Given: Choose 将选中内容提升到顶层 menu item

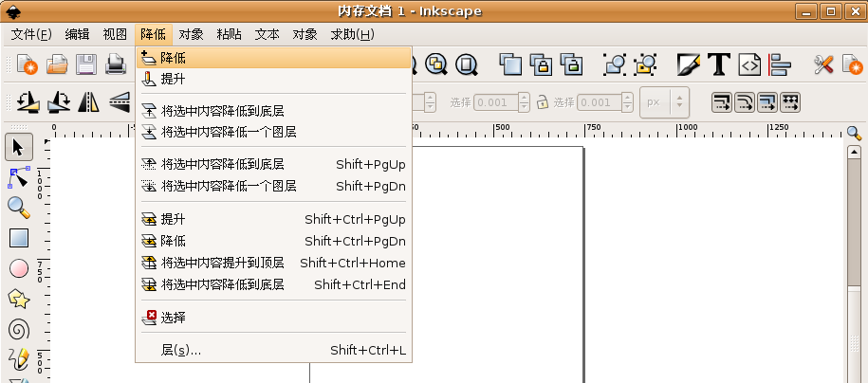Looking at the screenshot, I should click(x=273, y=263).
